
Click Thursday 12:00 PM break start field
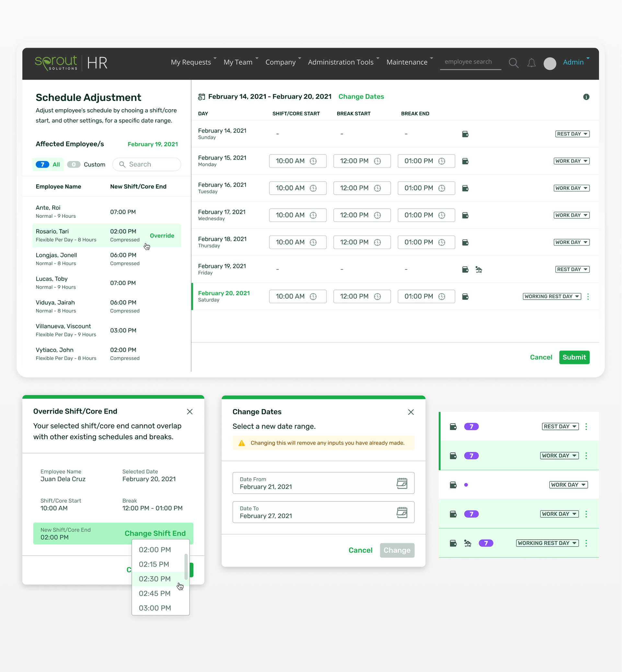pyautogui.click(x=362, y=242)
